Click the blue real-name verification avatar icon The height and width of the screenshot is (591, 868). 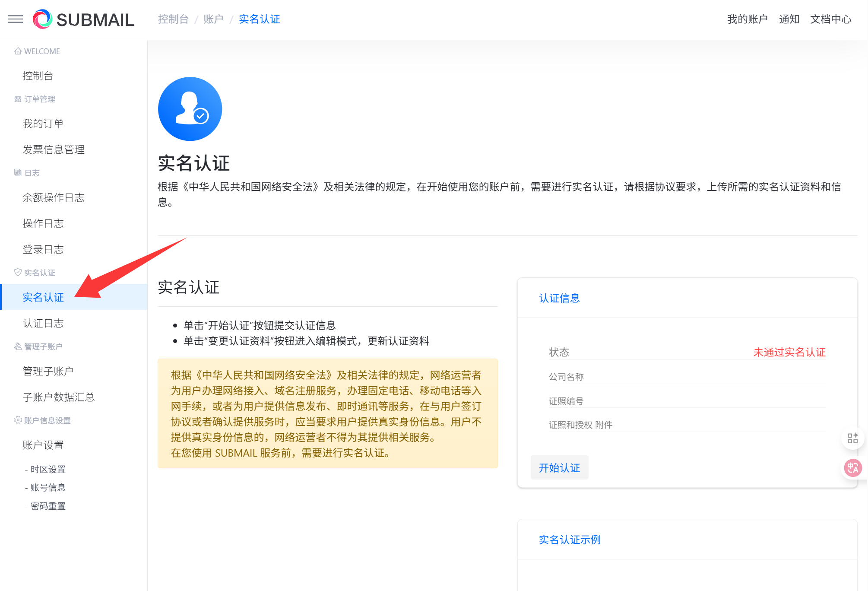coord(190,109)
